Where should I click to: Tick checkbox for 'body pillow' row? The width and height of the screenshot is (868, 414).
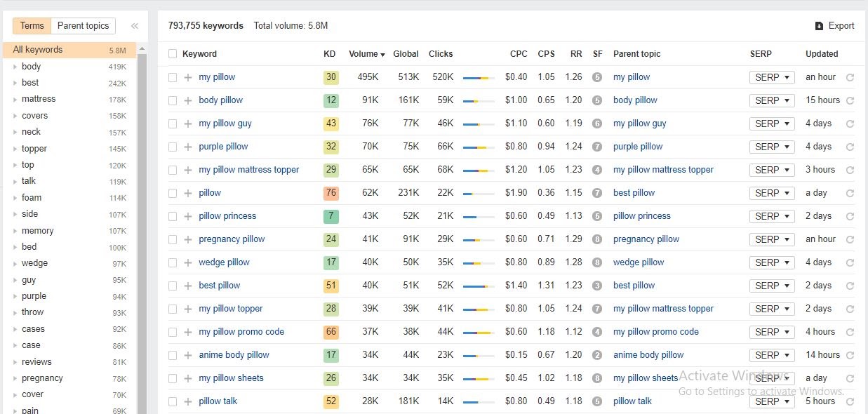tap(173, 100)
